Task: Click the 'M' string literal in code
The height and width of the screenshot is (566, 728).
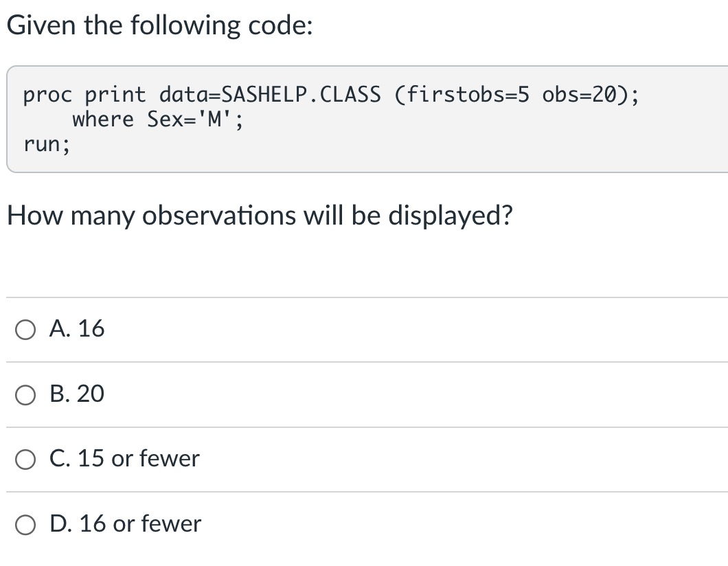Action: (214, 119)
